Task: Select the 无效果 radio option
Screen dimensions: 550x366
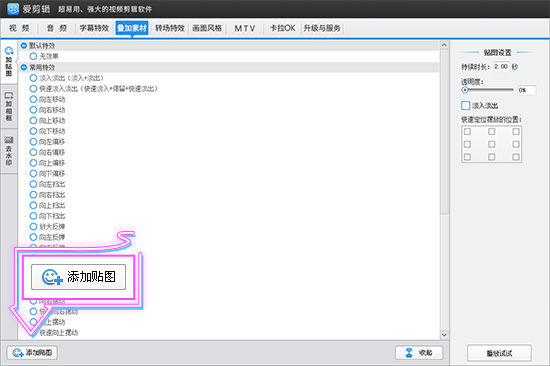Action: click(33, 56)
